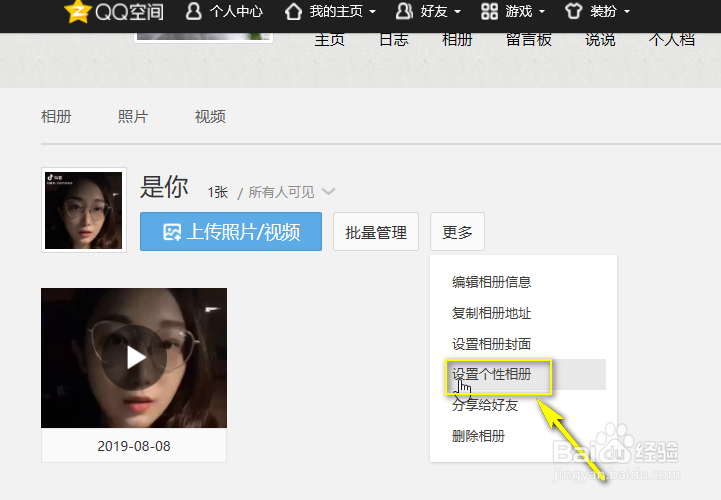Click the 1张 photo count
This screenshot has height=500, width=721.
(217, 192)
